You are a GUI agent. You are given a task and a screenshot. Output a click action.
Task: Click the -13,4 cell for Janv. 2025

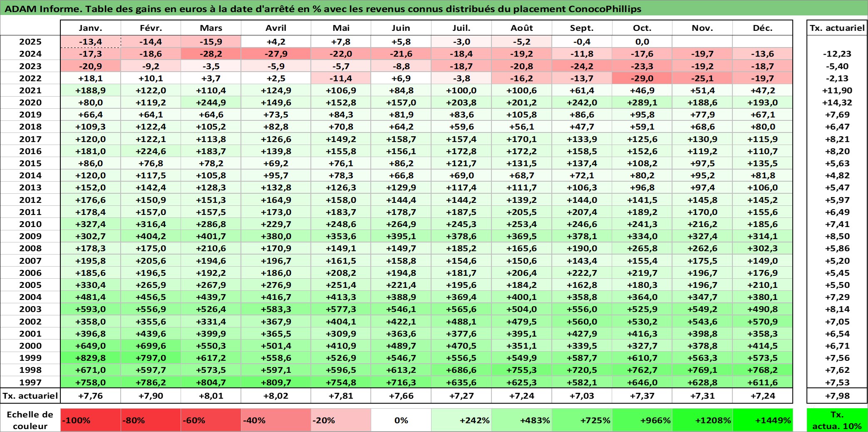click(x=91, y=42)
